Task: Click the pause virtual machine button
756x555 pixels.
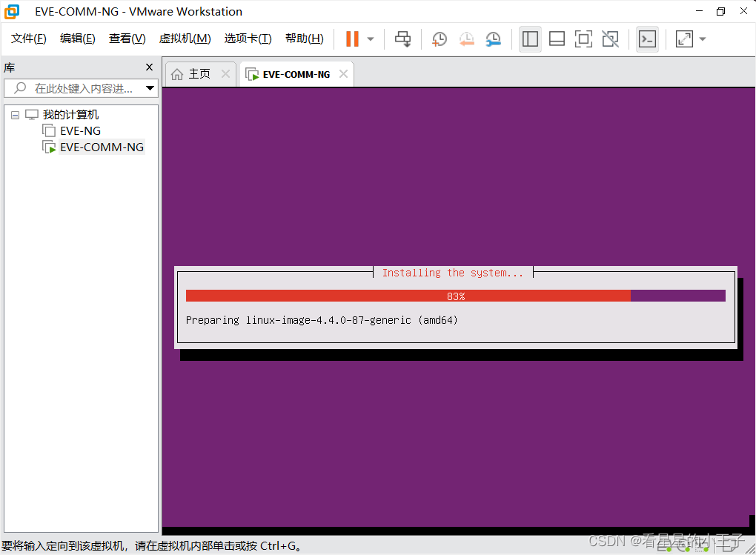Action: coord(353,39)
